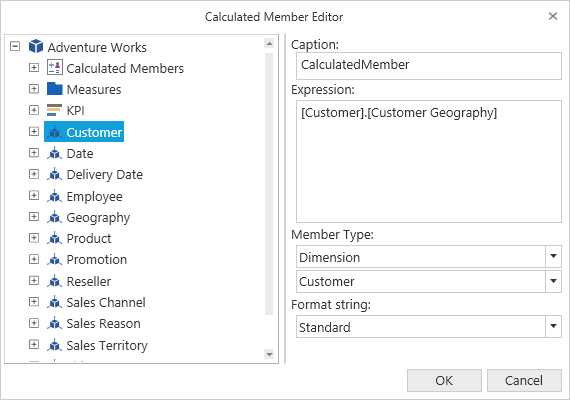Open the Standard format string dropdown
The width and height of the screenshot is (570, 400).
tap(553, 327)
